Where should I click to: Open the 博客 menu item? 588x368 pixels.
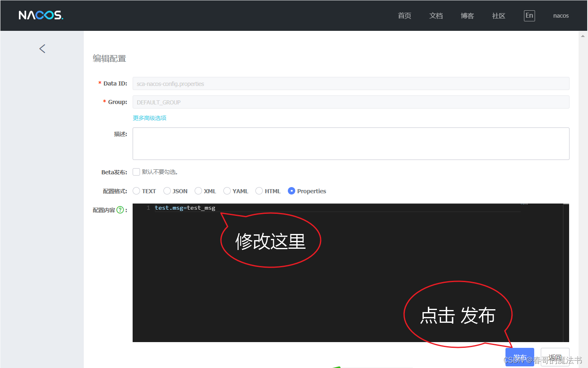(467, 15)
